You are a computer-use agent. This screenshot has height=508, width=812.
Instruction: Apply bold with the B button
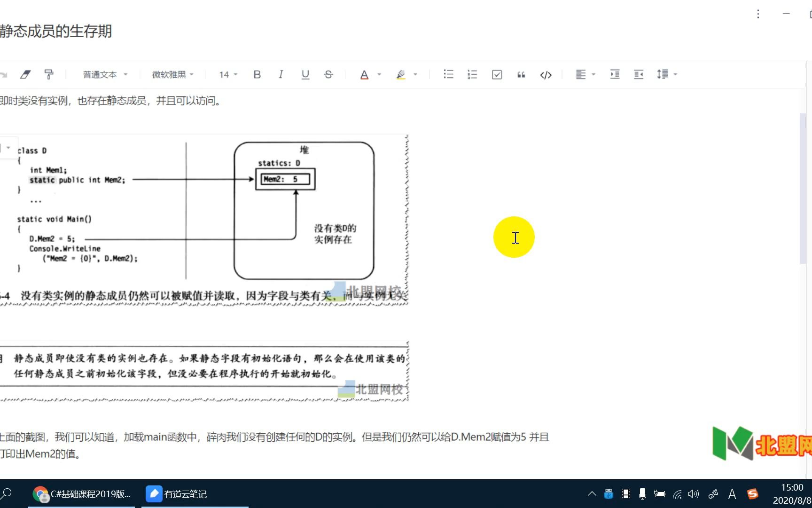click(x=257, y=74)
